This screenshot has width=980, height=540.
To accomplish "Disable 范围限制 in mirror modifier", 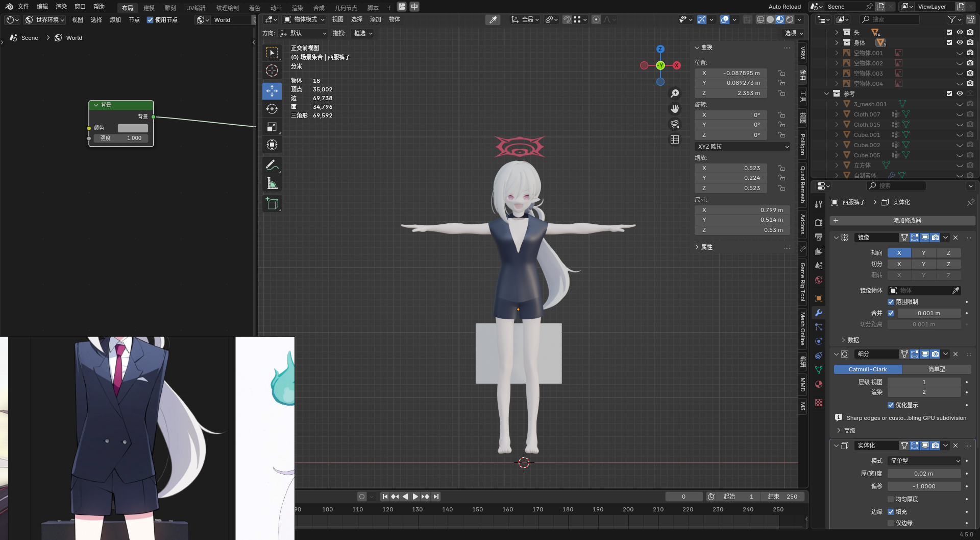I will [891, 302].
